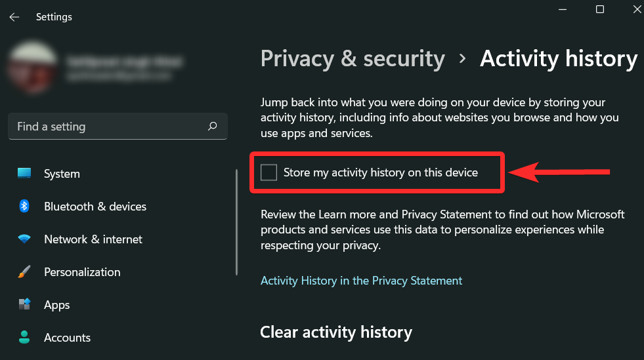Click the Find a setting search box
Image resolution: width=644 pixels, height=360 pixels.
coord(108,127)
